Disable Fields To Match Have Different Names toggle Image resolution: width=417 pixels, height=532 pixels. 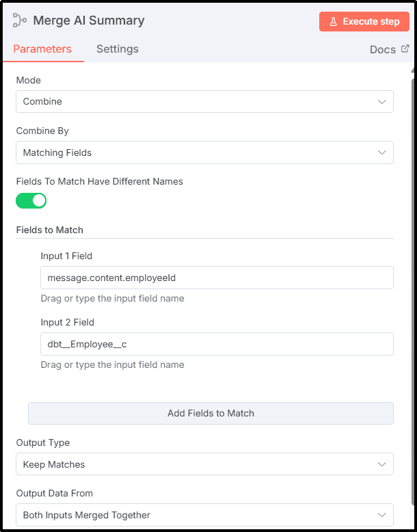(31, 200)
